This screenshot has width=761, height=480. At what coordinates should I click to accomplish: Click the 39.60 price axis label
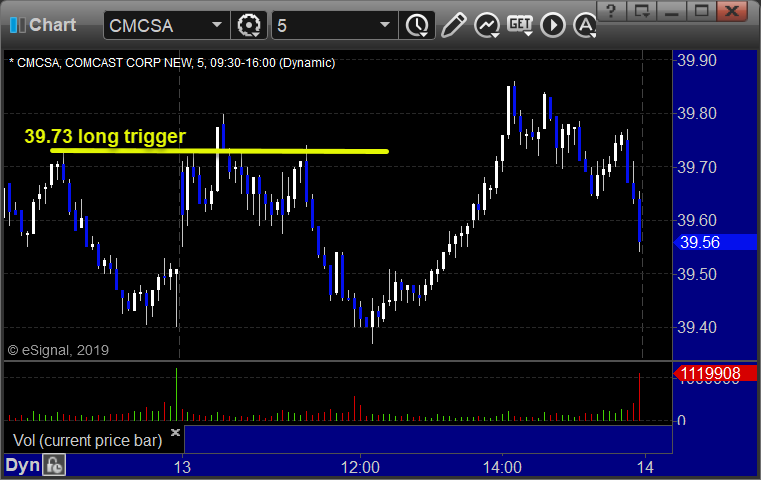point(696,220)
